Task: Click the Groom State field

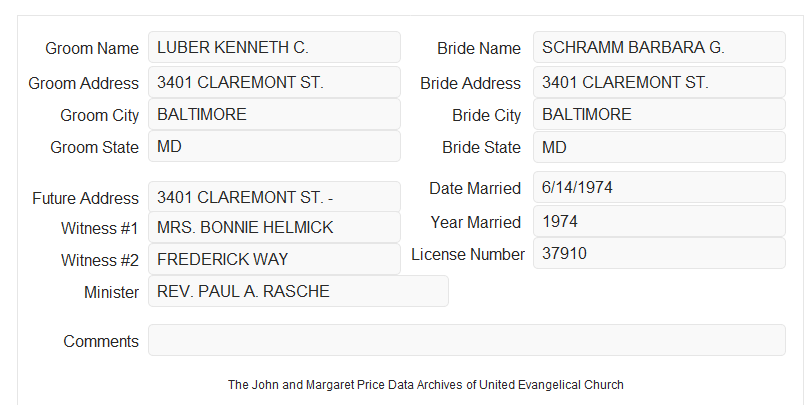Action: (274, 146)
